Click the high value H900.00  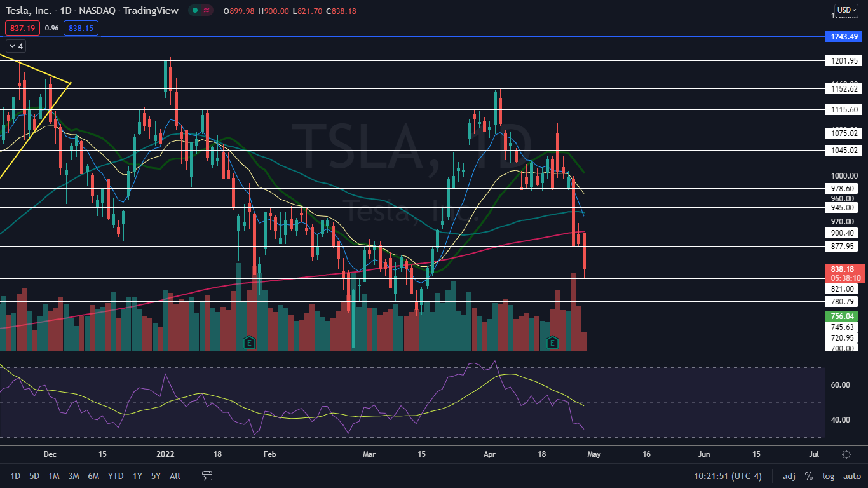pos(273,11)
